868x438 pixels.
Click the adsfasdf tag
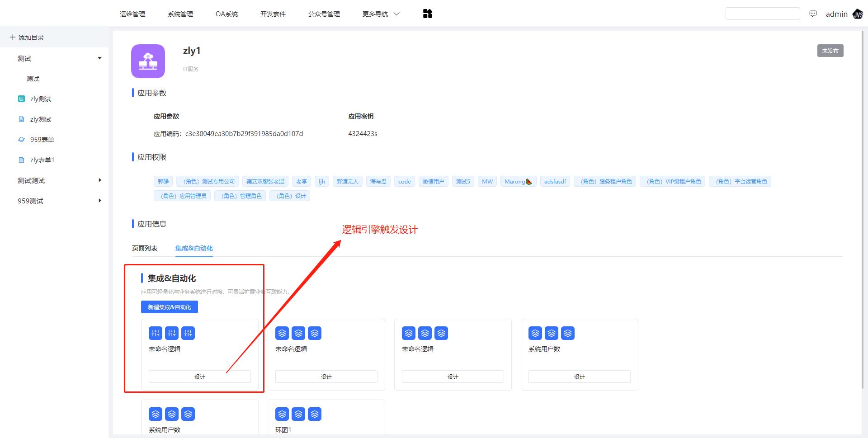click(555, 182)
